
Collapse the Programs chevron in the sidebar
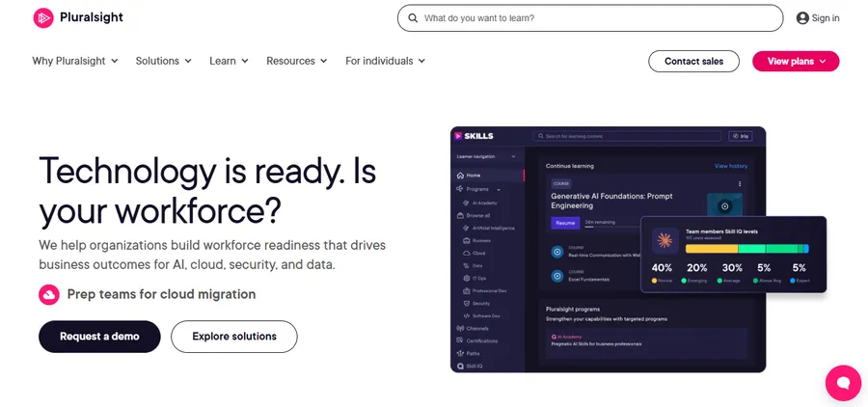tap(499, 190)
